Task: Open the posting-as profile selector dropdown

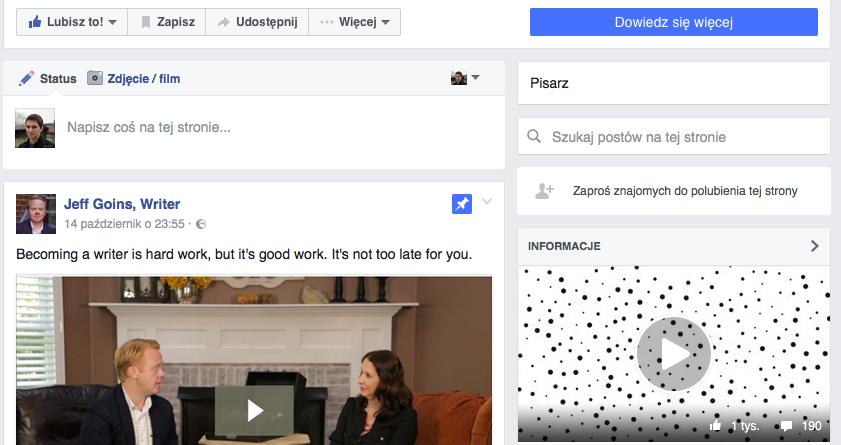Action: pyautogui.click(x=465, y=78)
